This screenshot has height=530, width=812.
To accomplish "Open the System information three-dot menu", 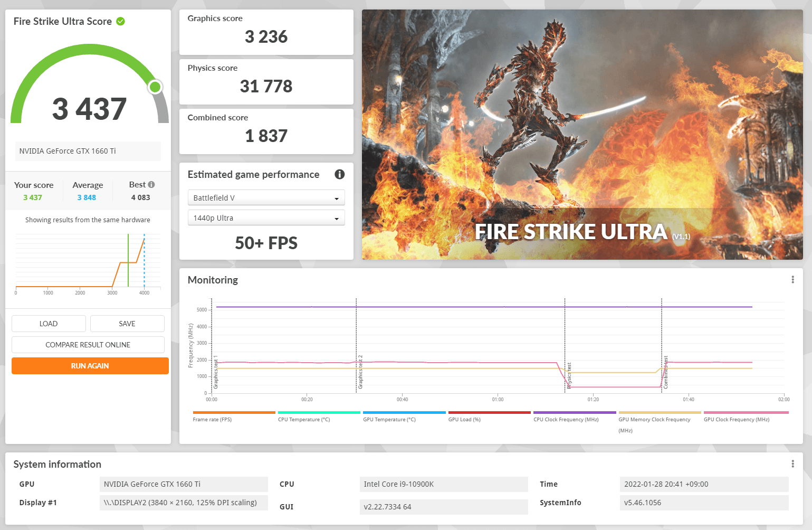I will 792,464.
